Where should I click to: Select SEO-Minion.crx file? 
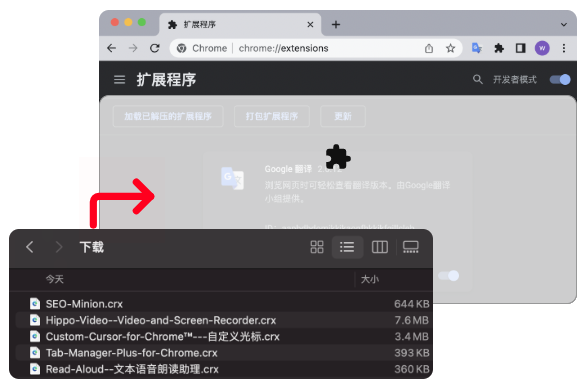click(222, 304)
